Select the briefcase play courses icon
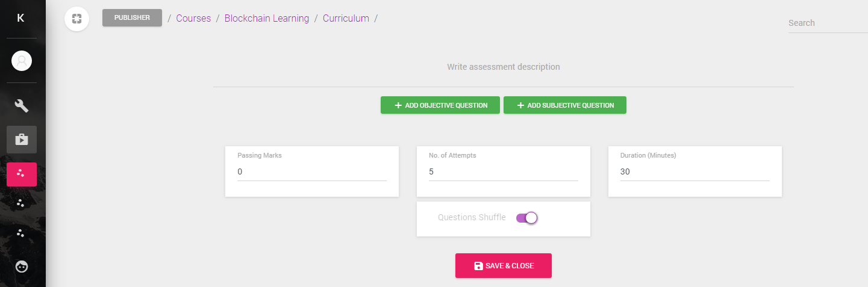This screenshot has width=868, height=287. (x=22, y=140)
